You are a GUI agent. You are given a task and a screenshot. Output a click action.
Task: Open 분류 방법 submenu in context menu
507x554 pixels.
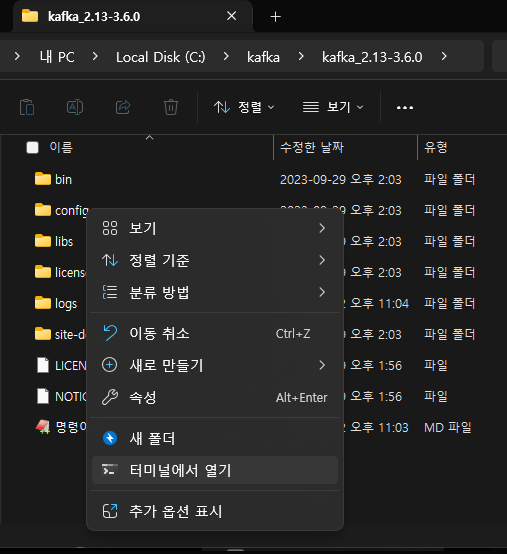click(215, 293)
